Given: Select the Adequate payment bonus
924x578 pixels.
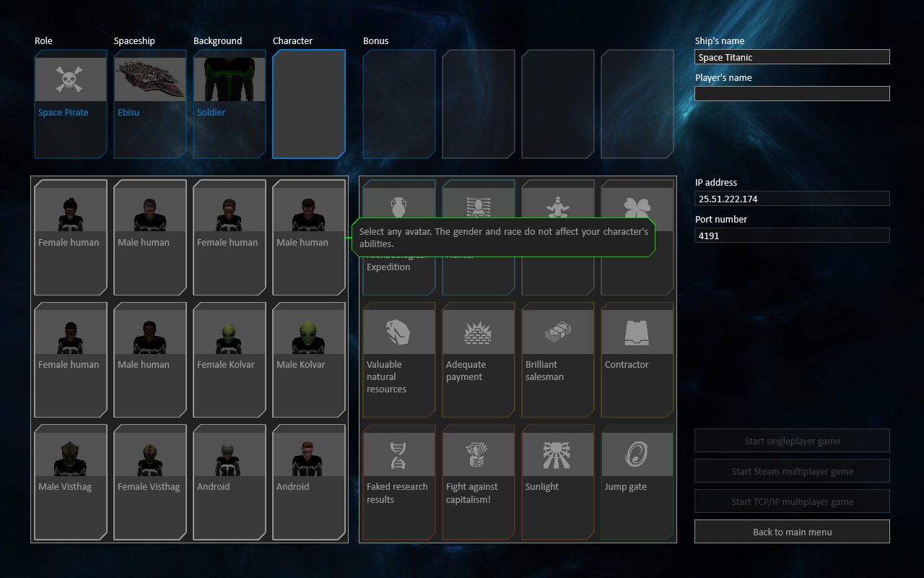Looking at the screenshot, I should pyautogui.click(x=479, y=359).
